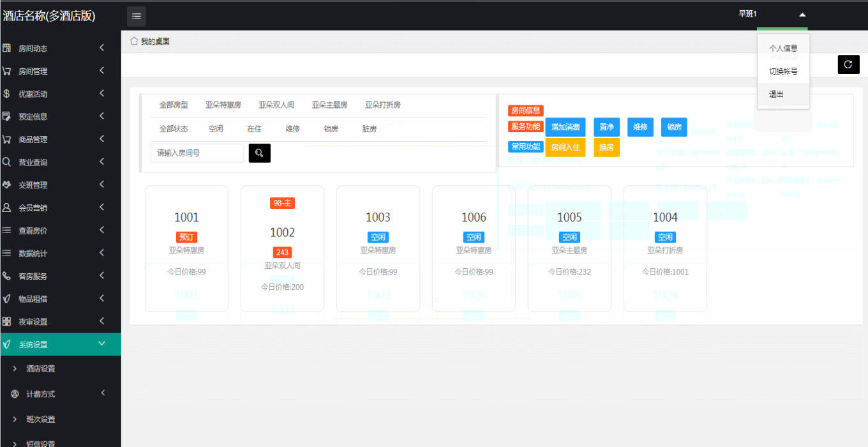Screen dimensions: 868x447
Task: Select room card 1005
Action: tap(569, 248)
